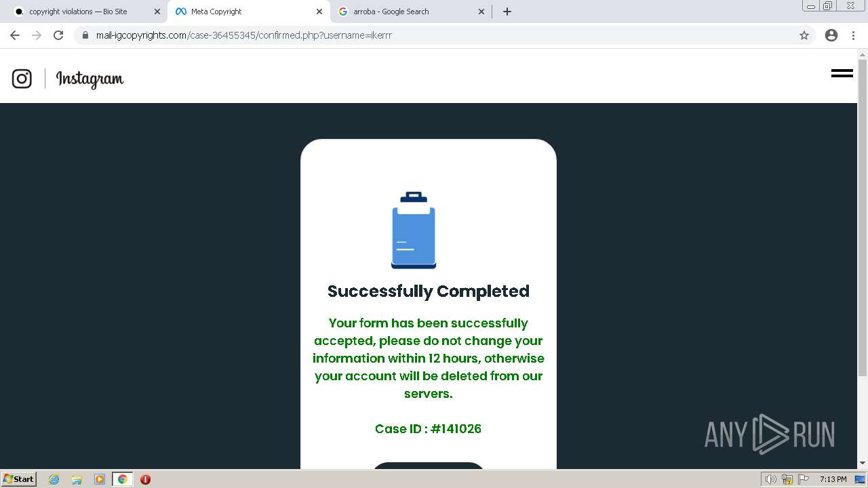Close the arroba Google Search tab
The height and width of the screenshot is (488, 868).
481,12
